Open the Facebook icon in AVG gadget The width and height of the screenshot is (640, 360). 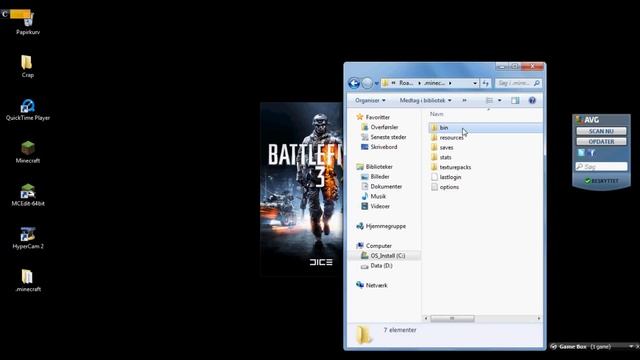(x=592, y=153)
